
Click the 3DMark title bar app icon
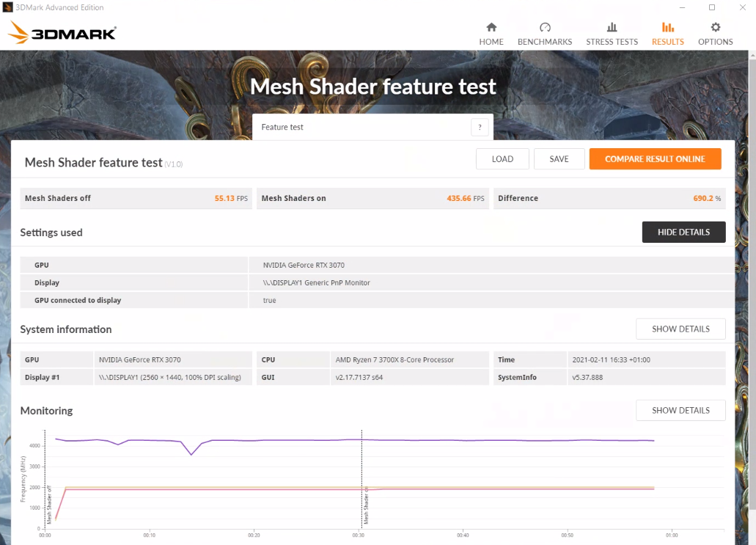pyautogui.click(x=8, y=7)
